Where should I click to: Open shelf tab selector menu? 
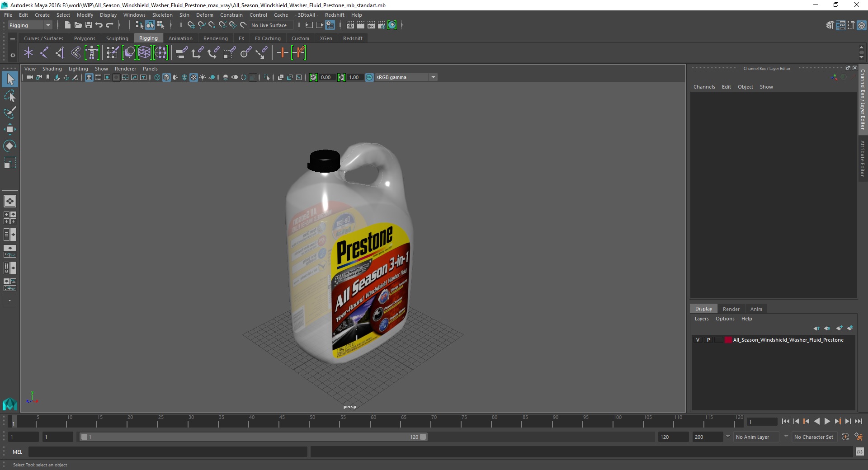pos(13,39)
